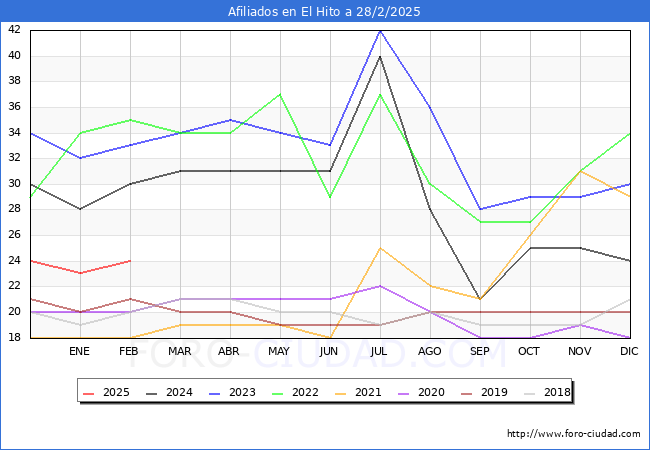Click the 2022 legend label
The image size is (650, 450).
305,392
